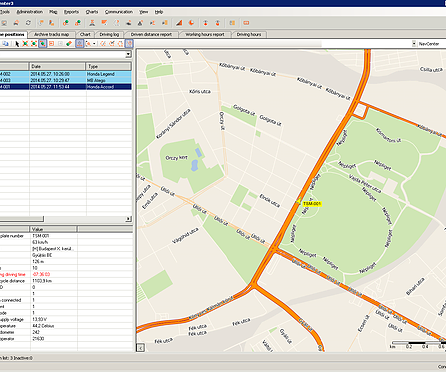Open the Communication menu

(119, 12)
